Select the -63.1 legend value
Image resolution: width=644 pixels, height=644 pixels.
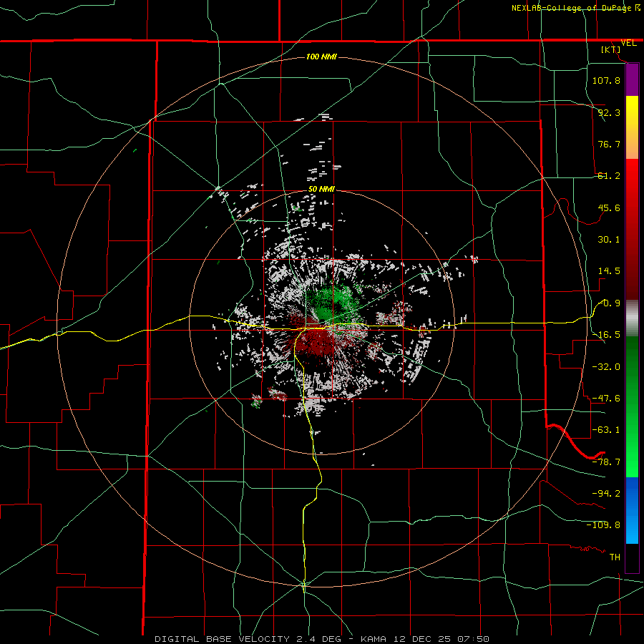[606, 430]
